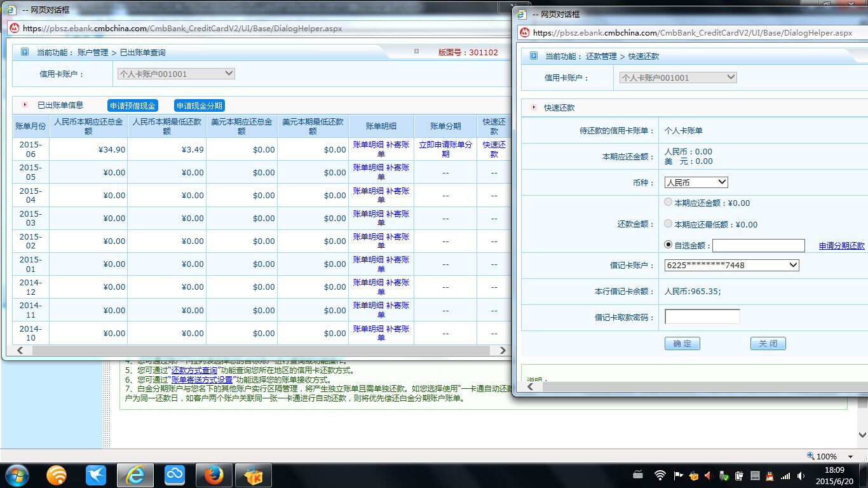Viewport: 868px width, 488px height.
Task: Click down arrow of main page scrollbar
Action: point(862,435)
